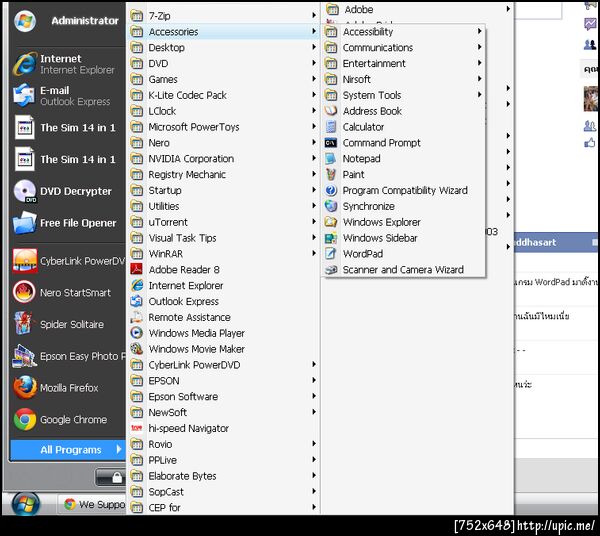
Task: Open the Accessories menu item
Action: point(223,31)
